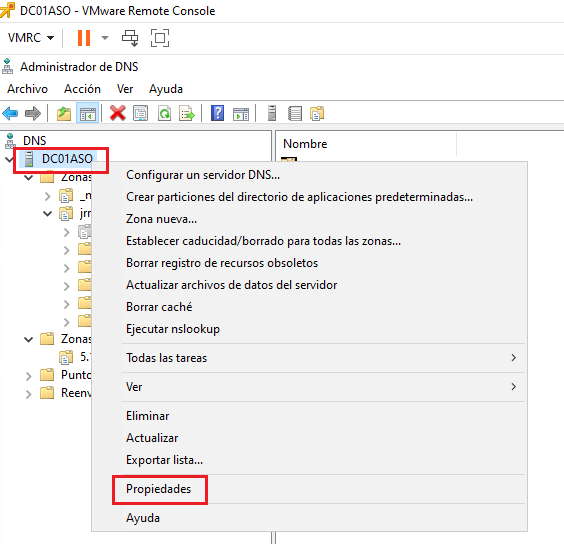The image size is (564, 544).
Task: Click Send Ctrl+Alt+Del icon in VMRC
Action: [130, 38]
